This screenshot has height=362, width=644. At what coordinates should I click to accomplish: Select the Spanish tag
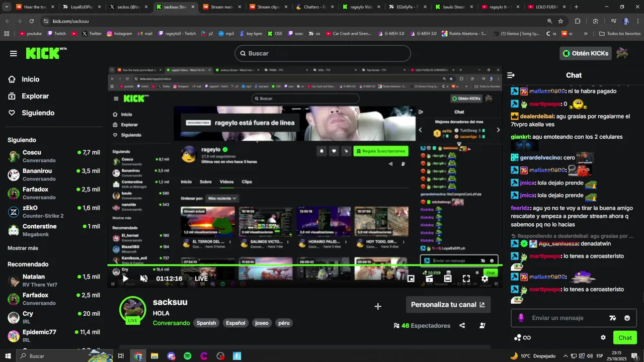[206, 323]
